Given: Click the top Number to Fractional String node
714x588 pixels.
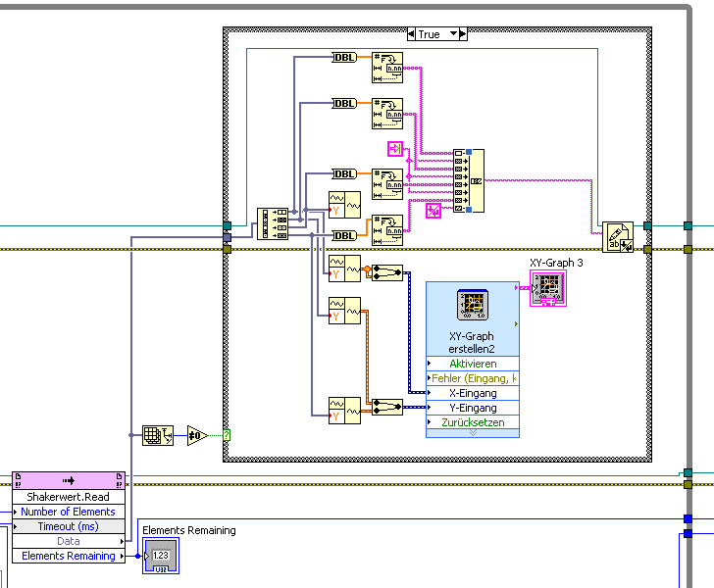Looking at the screenshot, I should 387,68.
